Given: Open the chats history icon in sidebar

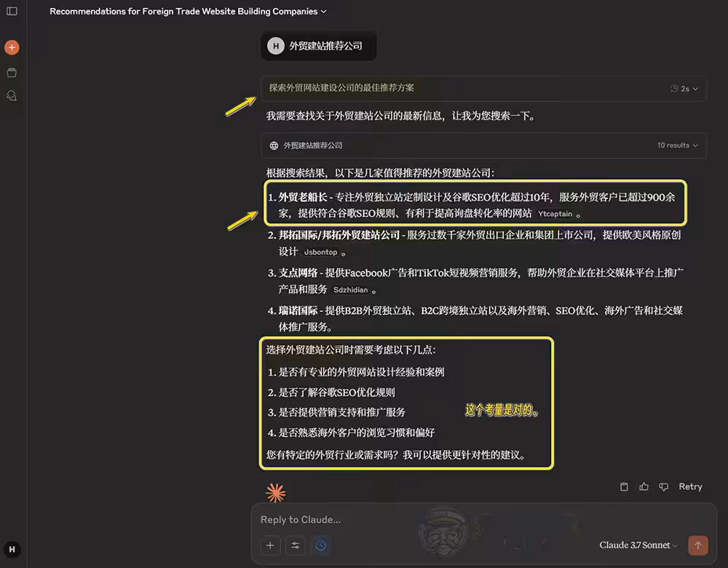Looking at the screenshot, I should (12, 95).
